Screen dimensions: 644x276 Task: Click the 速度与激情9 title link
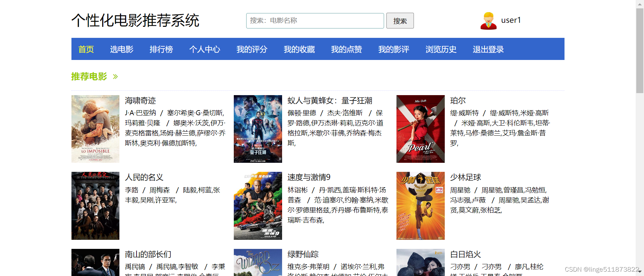click(309, 177)
